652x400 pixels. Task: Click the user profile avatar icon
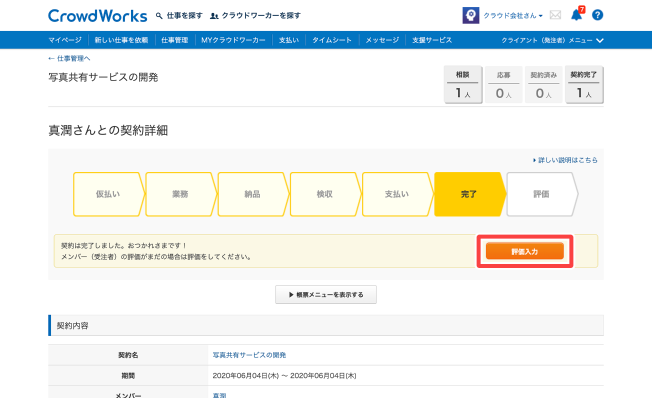[x=469, y=15]
